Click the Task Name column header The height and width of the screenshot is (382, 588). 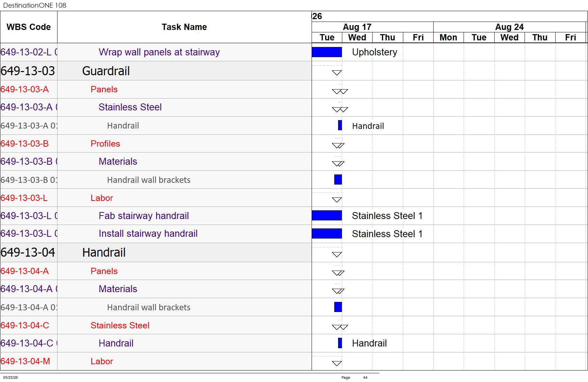click(184, 27)
